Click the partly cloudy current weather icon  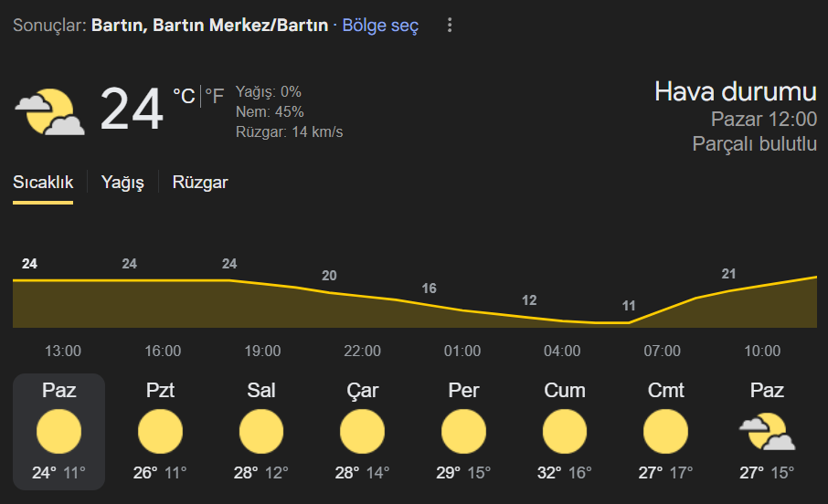pos(49,112)
